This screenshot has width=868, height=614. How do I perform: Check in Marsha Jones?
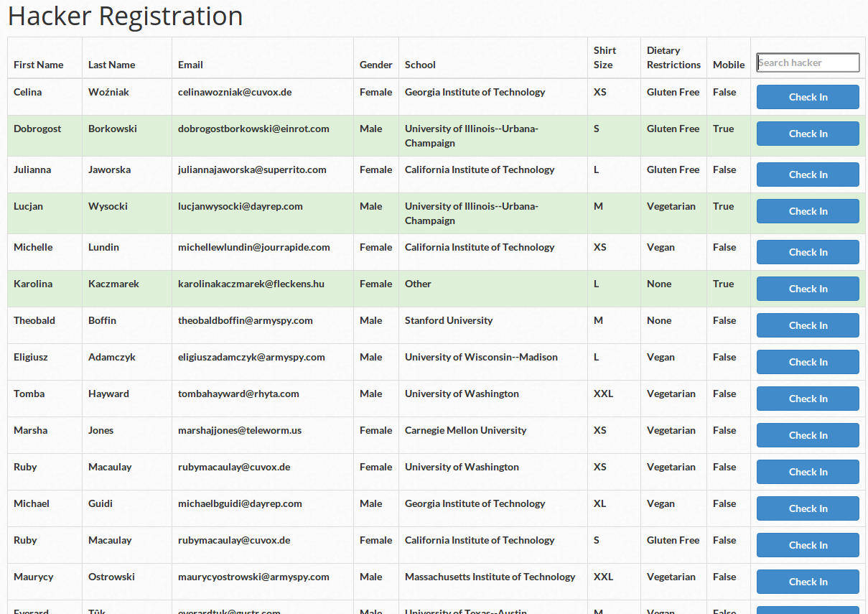coord(808,435)
